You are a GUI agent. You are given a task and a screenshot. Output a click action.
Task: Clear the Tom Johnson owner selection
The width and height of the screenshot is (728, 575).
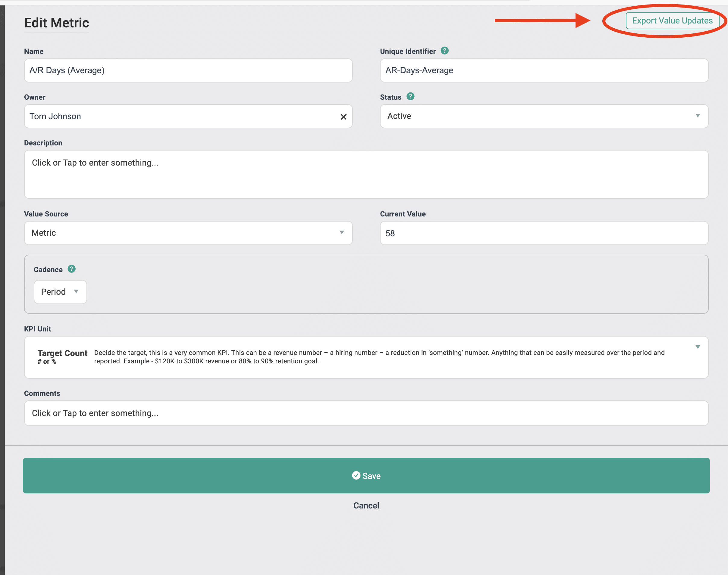pos(343,117)
